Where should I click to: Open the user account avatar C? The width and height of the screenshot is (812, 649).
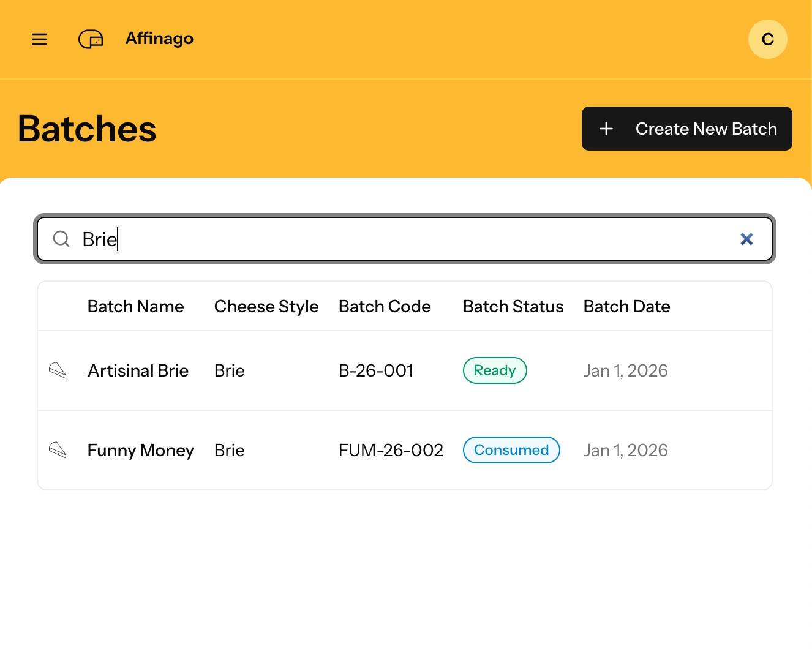(x=767, y=39)
